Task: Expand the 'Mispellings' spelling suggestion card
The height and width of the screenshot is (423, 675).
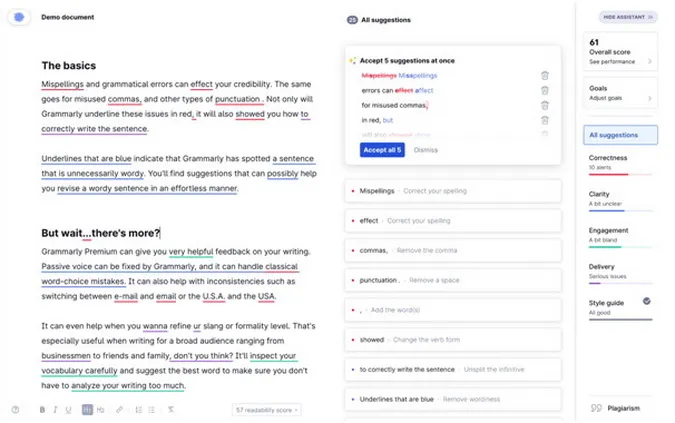Action: (x=453, y=191)
